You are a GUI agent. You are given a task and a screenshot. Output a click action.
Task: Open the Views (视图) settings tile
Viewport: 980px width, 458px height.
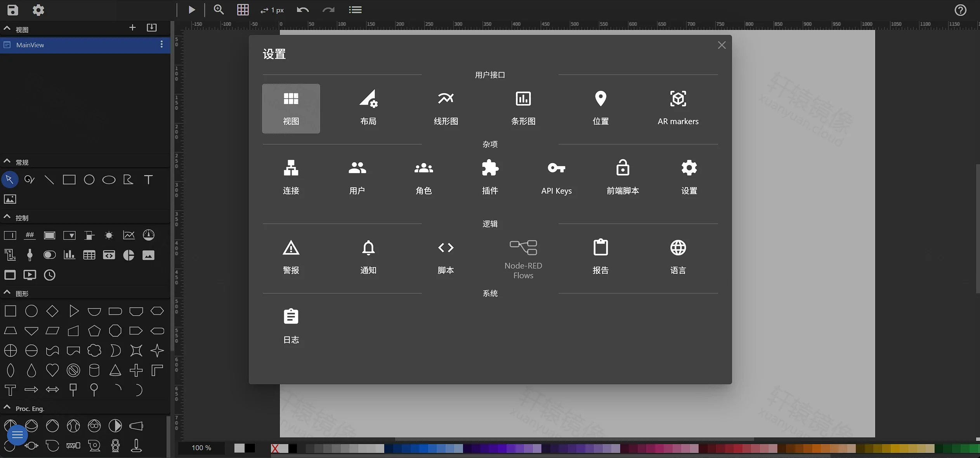tap(291, 109)
